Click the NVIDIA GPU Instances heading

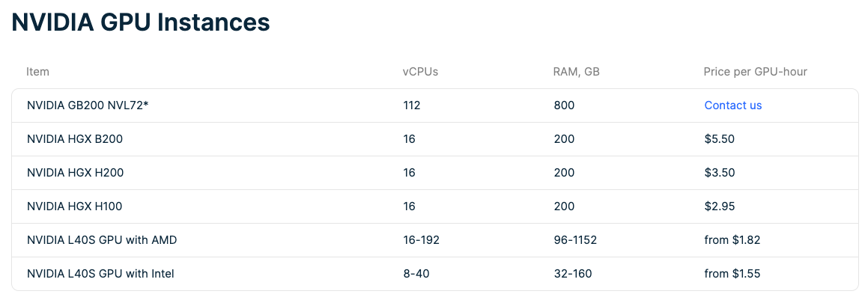pos(141,22)
